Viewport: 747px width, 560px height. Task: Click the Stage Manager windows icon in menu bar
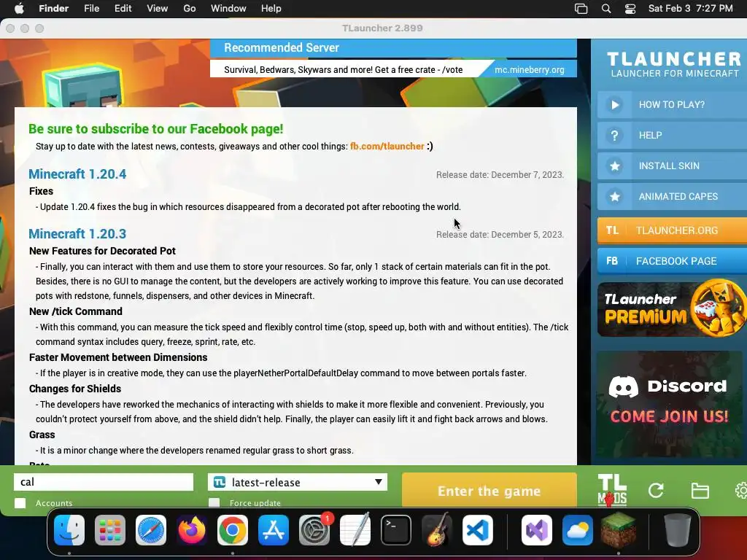point(581,9)
